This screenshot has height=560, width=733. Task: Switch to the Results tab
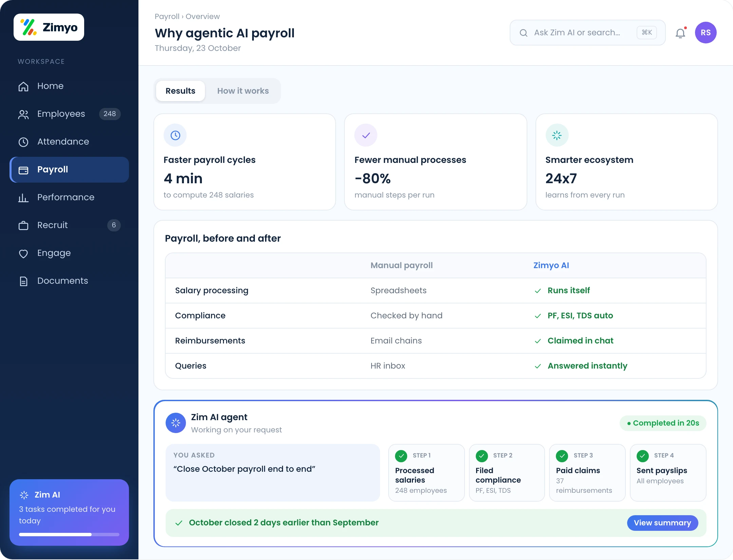[x=181, y=91]
